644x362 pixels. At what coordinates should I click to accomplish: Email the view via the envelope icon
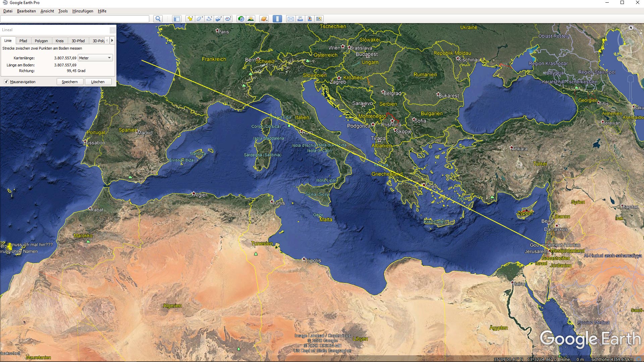[x=291, y=19]
